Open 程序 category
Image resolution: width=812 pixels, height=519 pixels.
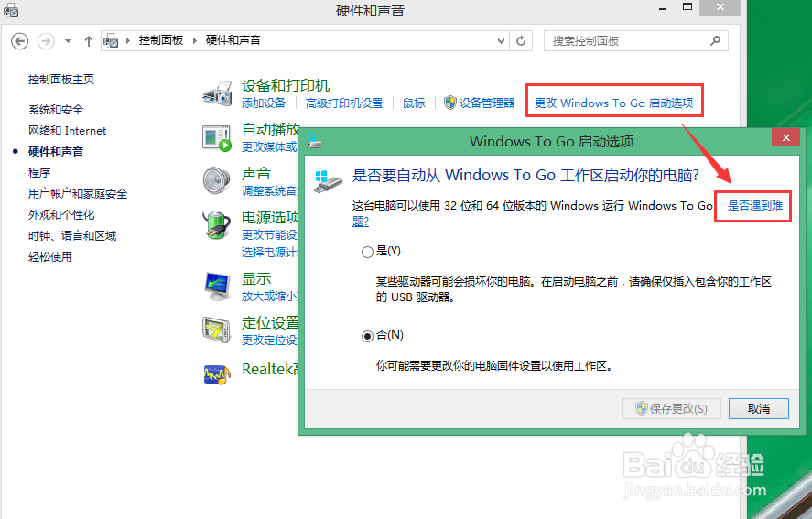pyautogui.click(x=39, y=172)
